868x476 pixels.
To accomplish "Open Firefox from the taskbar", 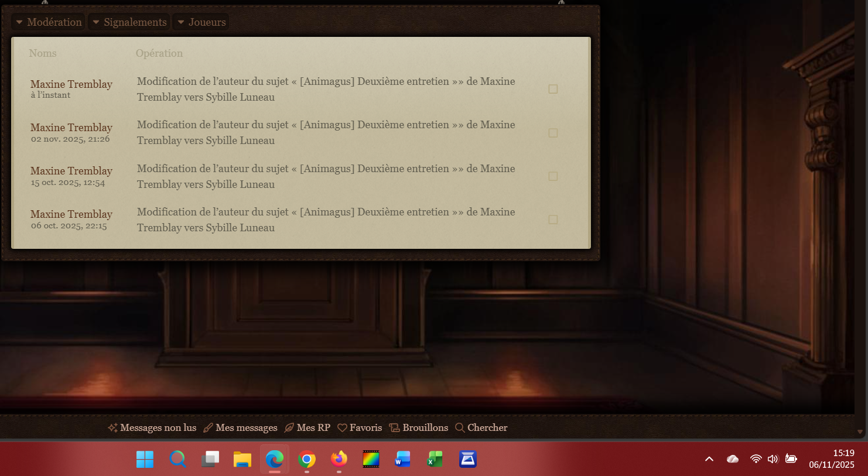I will pos(339,459).
